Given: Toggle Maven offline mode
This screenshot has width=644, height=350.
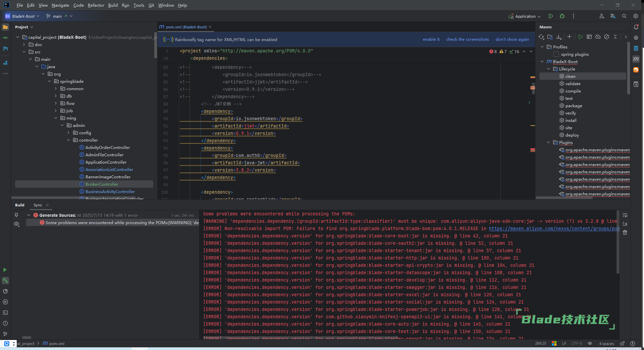Looking at the screenshot, I should tap(598, 37).
